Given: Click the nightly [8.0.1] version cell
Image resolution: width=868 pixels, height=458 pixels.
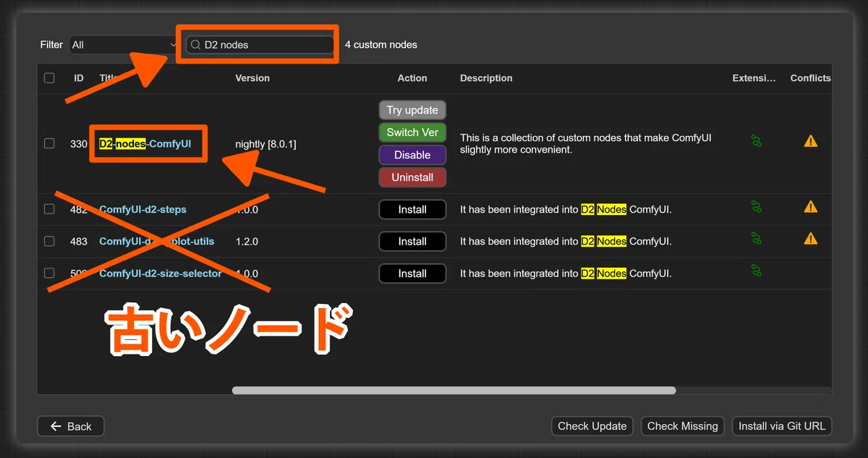Looking at the screenshot, I should pos(265,144).
